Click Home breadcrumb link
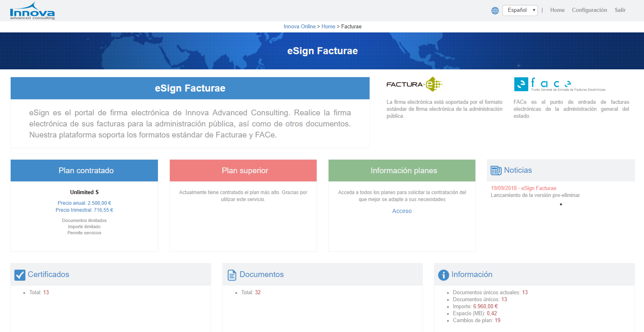This screenshot has width=644, height=332. (x=328, y=27)
